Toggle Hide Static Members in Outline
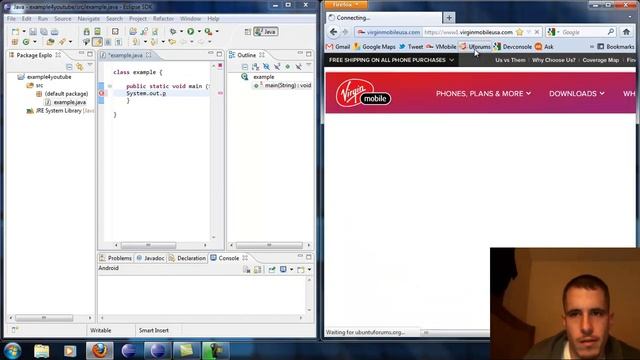The height and width of the screenshot is (360, 640). 277,67
